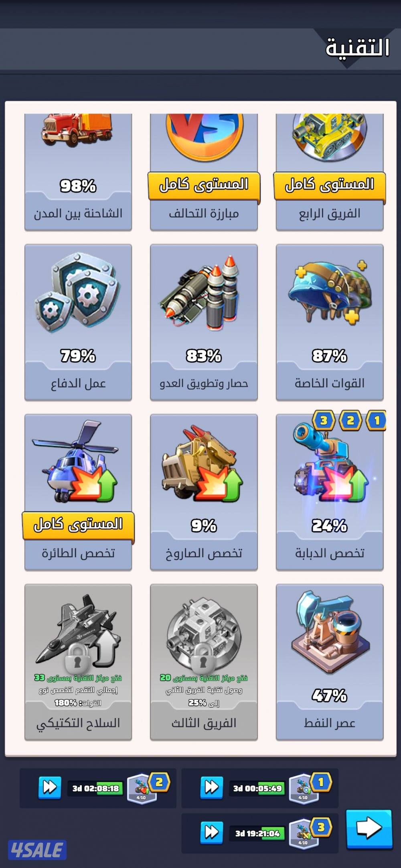Tap the locked third team tech card

(x=204, y=662)
